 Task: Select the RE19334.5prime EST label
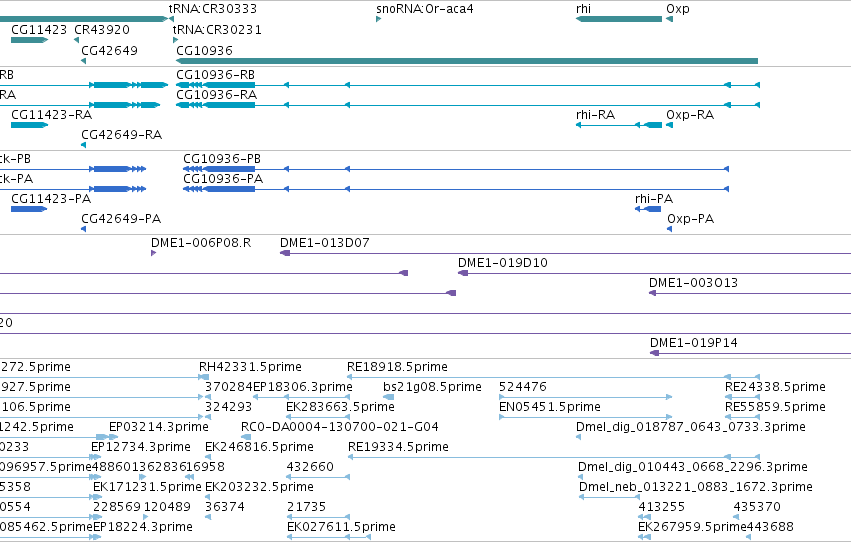click(398, 447)
